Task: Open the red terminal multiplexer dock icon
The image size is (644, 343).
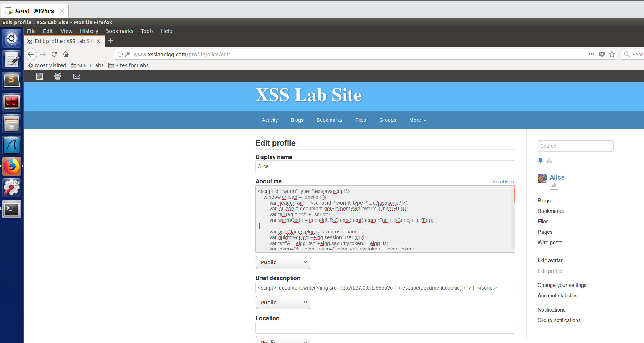Action: (x=12, y=102)
